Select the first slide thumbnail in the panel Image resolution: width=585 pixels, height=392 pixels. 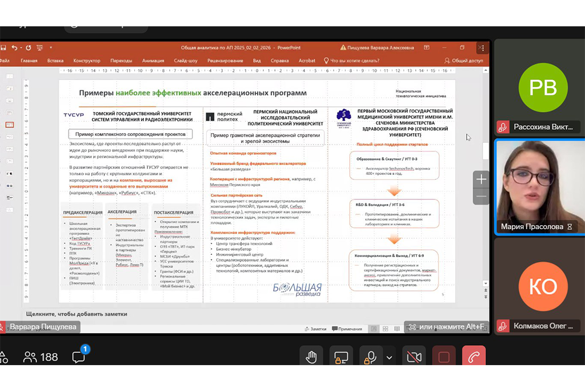pos(10,77)
